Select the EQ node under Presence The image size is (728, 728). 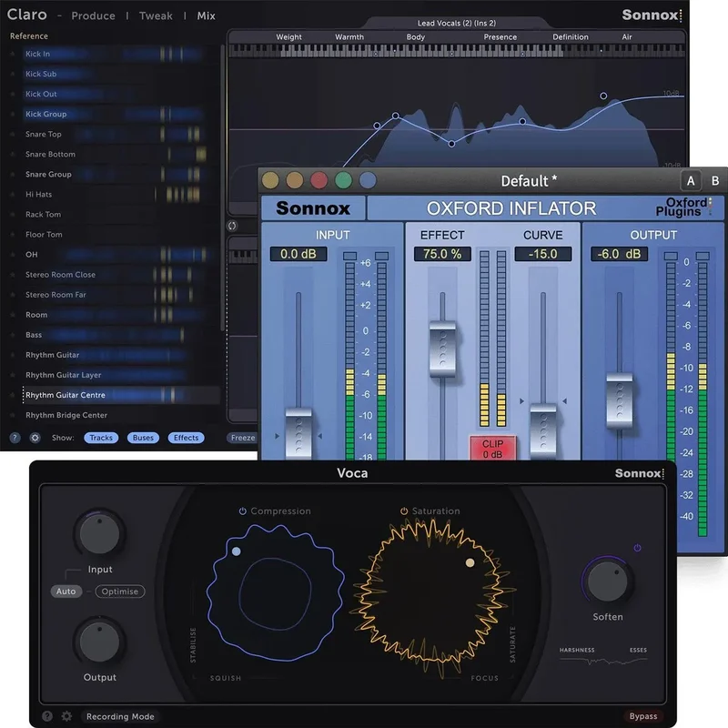pos(522,121)
